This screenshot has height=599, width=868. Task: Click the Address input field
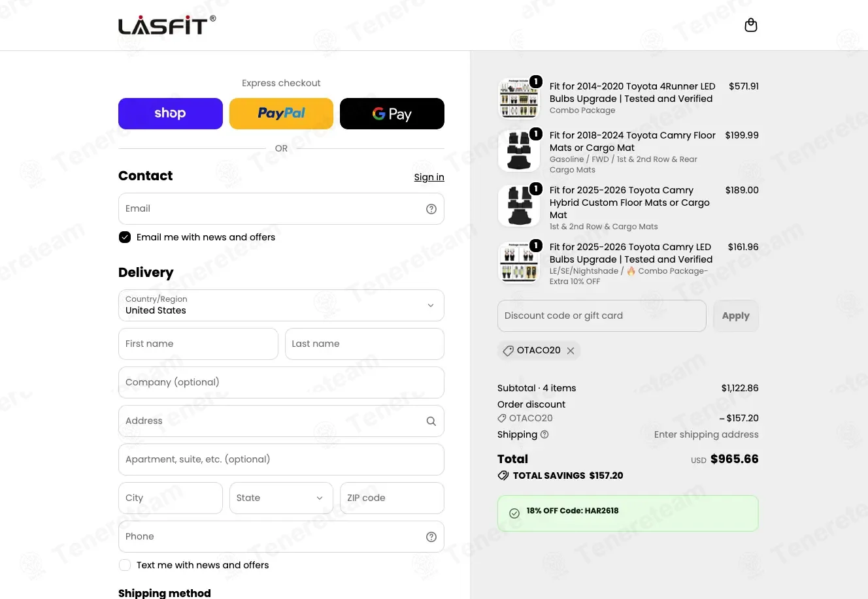281,421
